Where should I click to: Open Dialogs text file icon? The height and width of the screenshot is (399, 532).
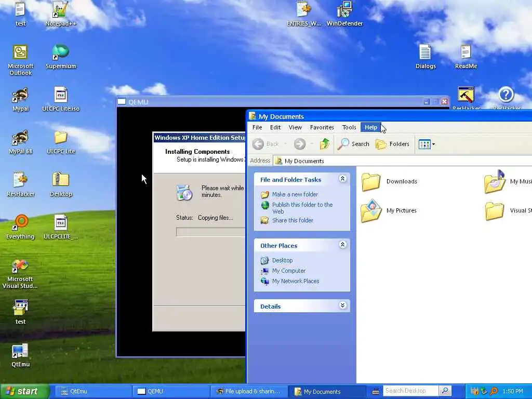(x=425, y=56)
